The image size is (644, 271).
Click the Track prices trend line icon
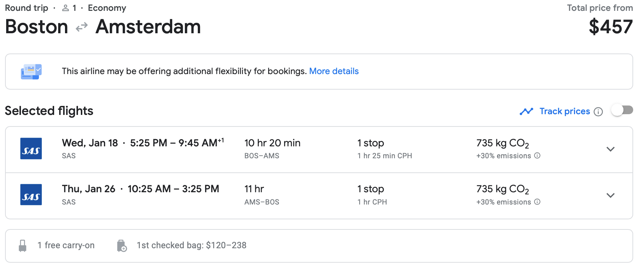pyautogui.click(x=526, y=111)
